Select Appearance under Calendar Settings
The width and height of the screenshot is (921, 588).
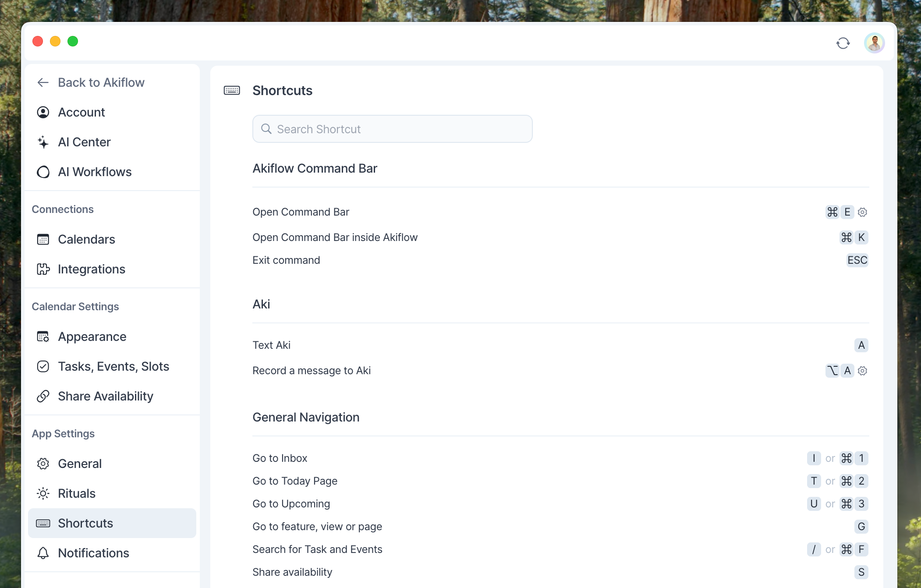coord(92,337)
